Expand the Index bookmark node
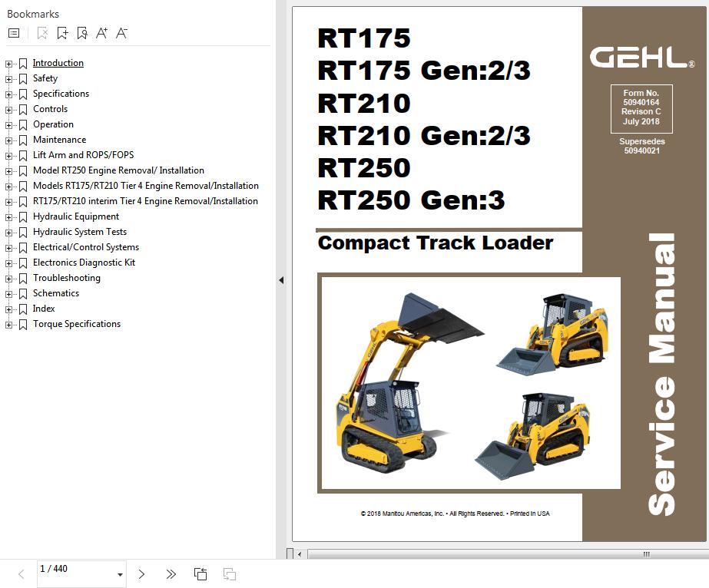This screenshot has width=709, height=588. [x=8, y=309]
